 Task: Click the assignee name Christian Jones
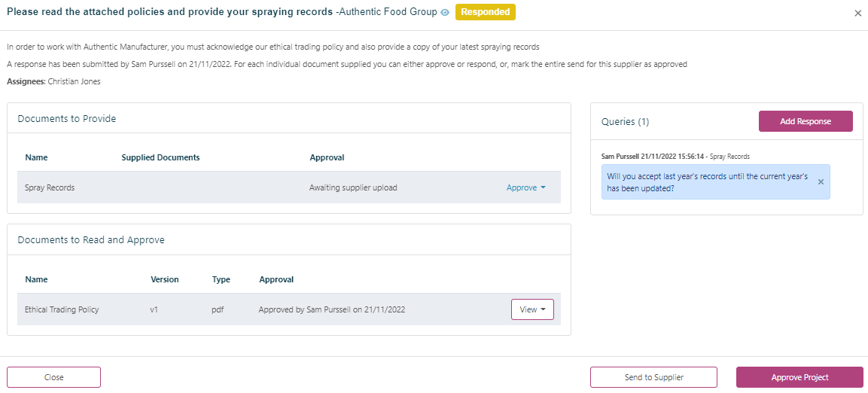[74, 81]
